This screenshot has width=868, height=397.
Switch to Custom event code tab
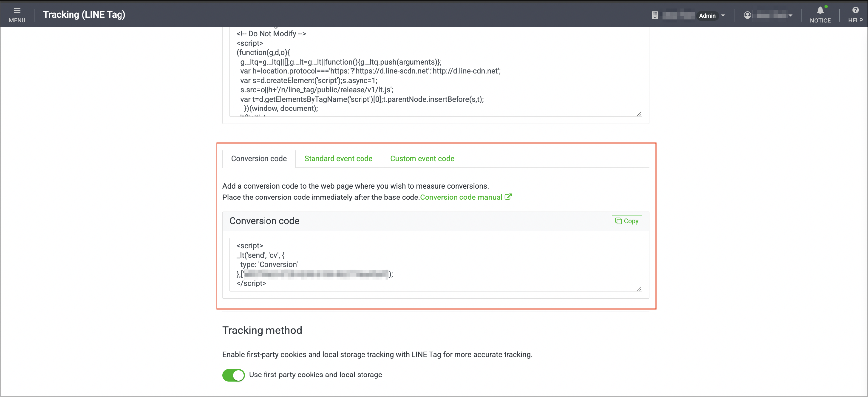[422, 158]
